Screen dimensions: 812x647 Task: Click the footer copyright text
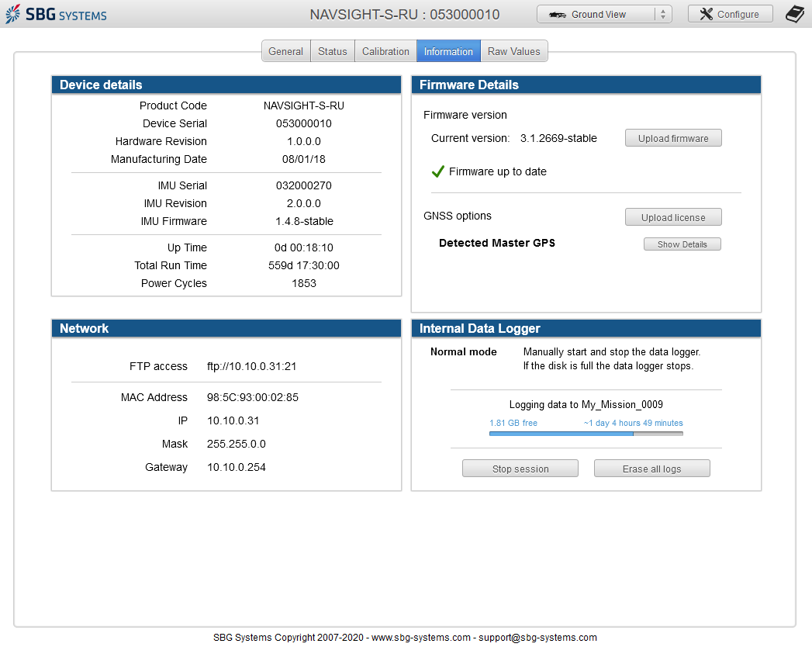[x=405, y=638]
